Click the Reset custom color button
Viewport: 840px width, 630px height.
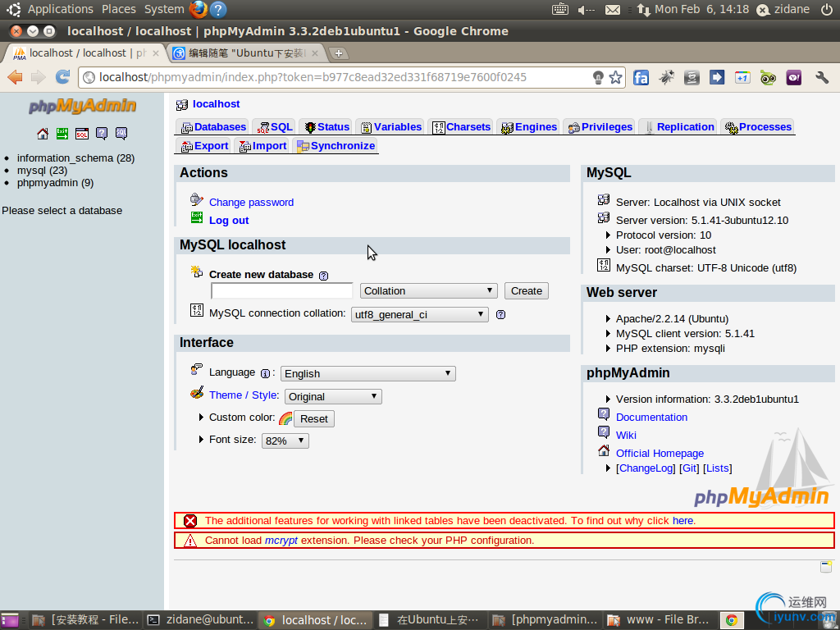click(x=314, y=419)
